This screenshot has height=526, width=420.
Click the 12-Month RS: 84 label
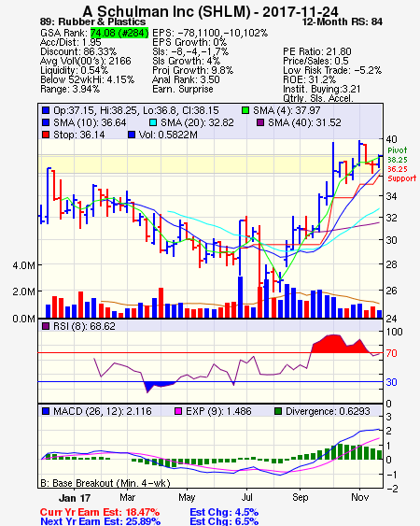(x=343, y=21)
